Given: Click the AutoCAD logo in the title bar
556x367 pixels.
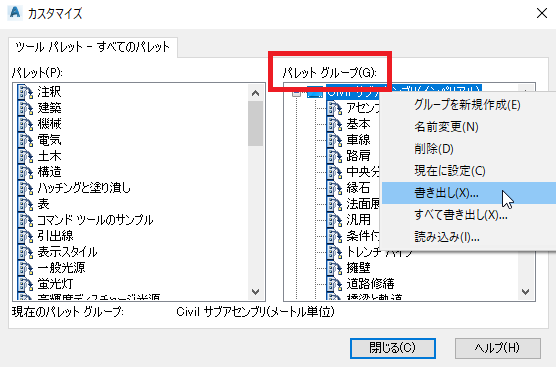Looking at the screenshot, I should (x=15, y=13).
